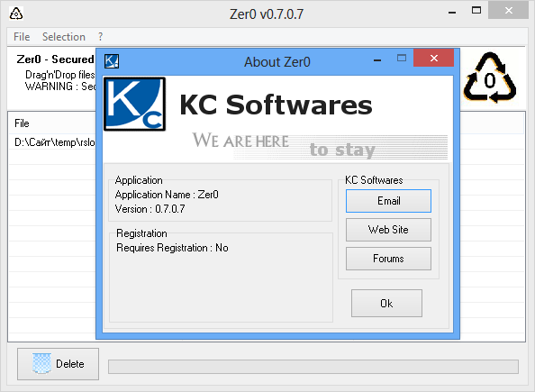Screen dimensions: 535x392
Task: Close the About Zer0 dialog
Action: click(x=433, y=58)
